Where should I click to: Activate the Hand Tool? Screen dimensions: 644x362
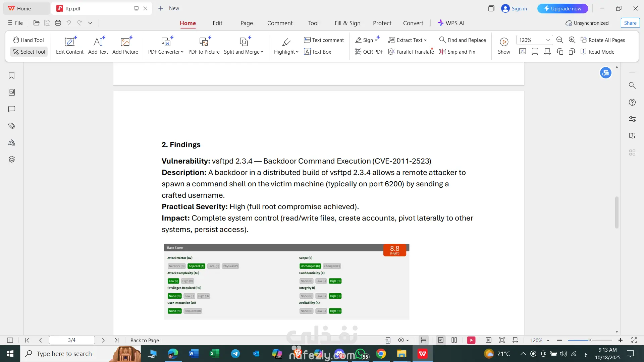click(29, 40)
